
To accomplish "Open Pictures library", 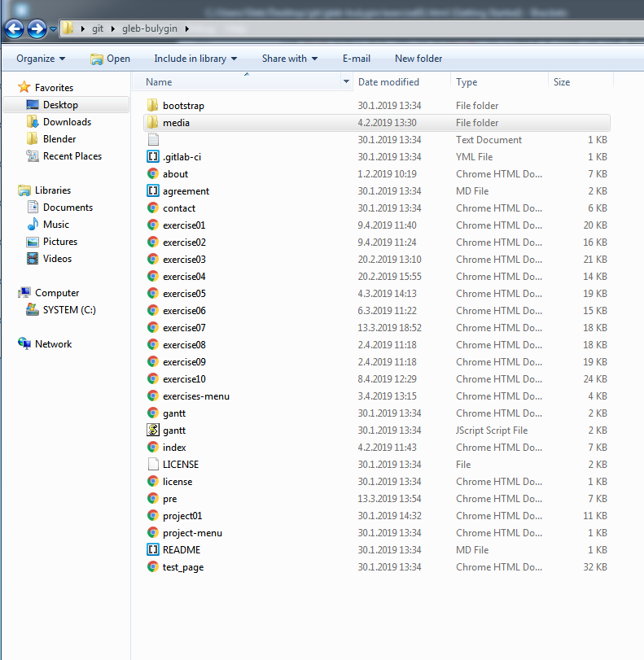I will click(x=59, y=242).
